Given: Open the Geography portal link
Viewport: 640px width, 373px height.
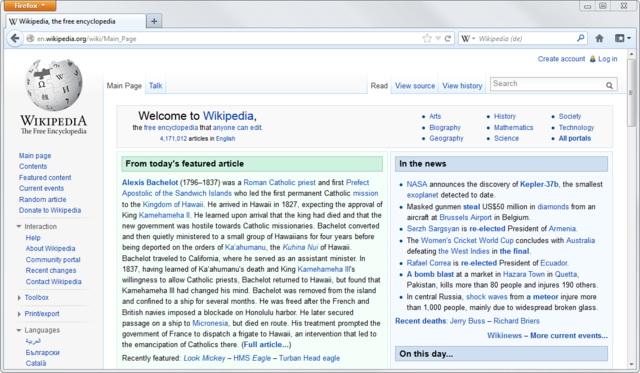Looking at the screenshot, I should 446,138.
